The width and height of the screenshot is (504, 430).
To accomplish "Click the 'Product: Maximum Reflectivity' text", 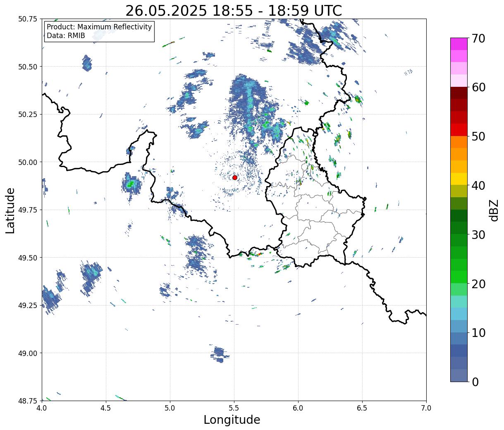I will (x=99, y=27).
